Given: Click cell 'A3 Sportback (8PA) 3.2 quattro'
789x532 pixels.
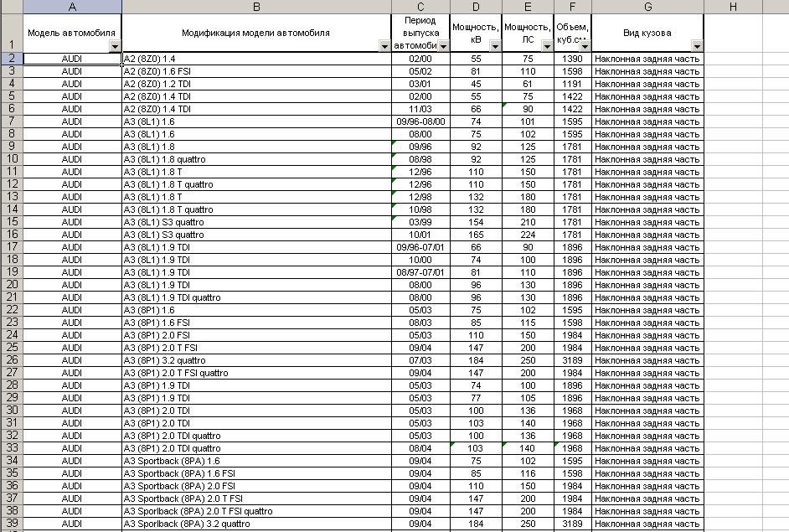Looking at the screenshot, I should tap(256, 524).
